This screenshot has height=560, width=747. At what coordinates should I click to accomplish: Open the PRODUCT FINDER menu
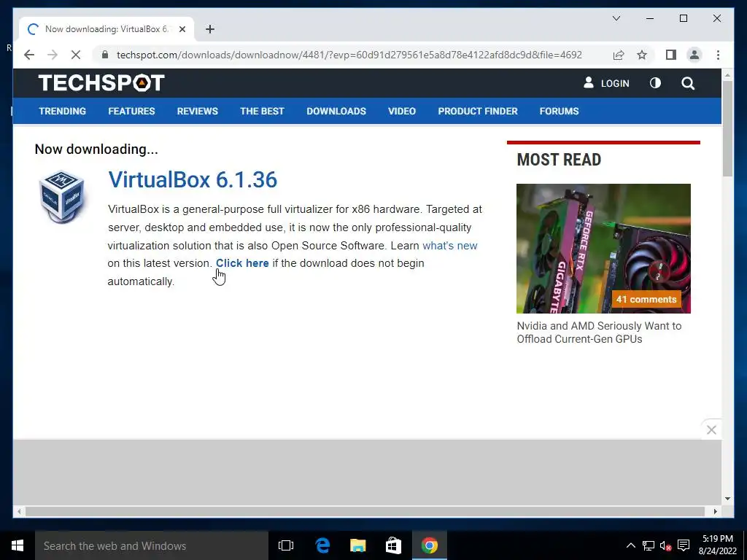478,111
